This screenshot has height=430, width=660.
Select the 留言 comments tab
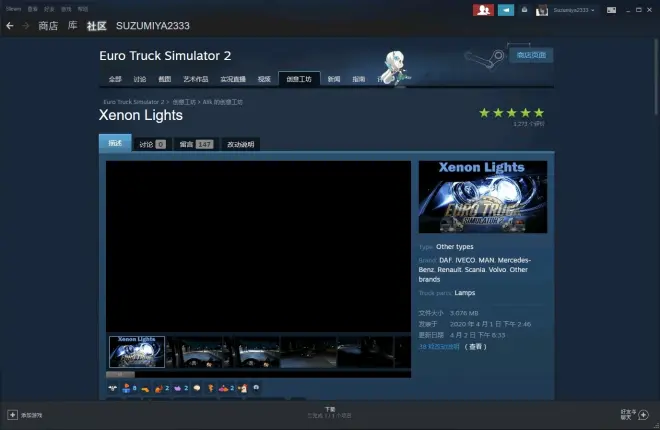pyautogui.click(x=195, y=144)
